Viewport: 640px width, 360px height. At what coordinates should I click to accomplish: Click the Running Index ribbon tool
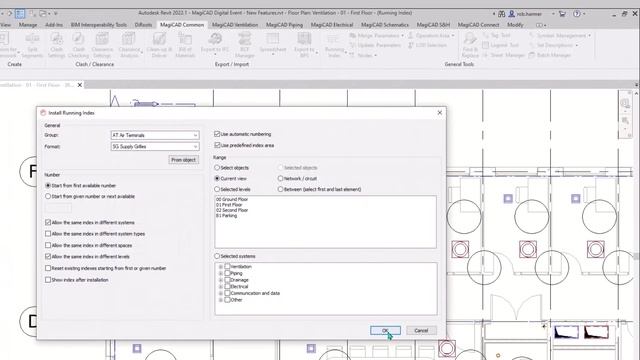[x=334, y=45]
